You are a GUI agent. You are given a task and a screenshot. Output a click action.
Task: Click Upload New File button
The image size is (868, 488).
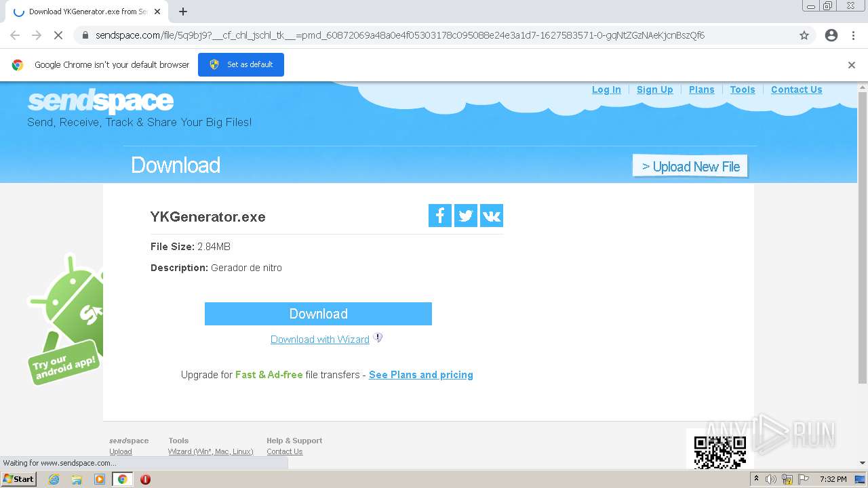[690, 166]
